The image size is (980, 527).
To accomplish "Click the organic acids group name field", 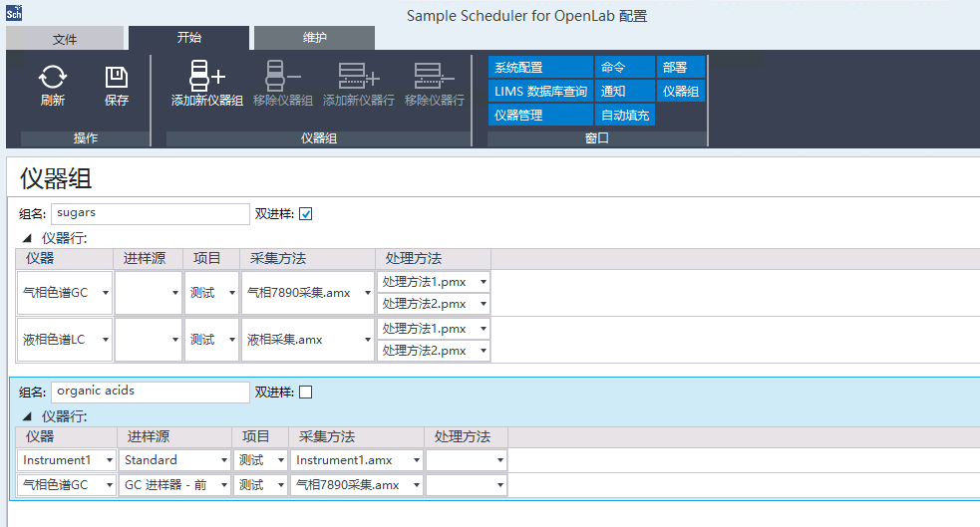I will [x=150, y=392].
